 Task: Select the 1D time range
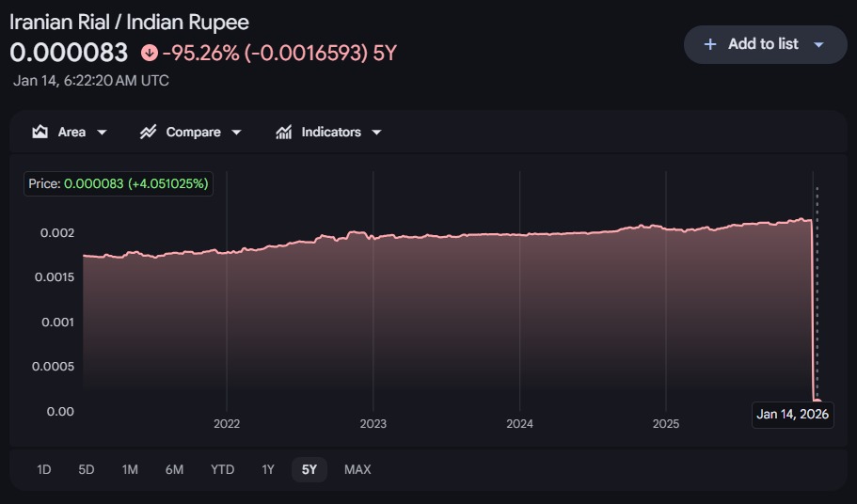(x=43, y=469)
